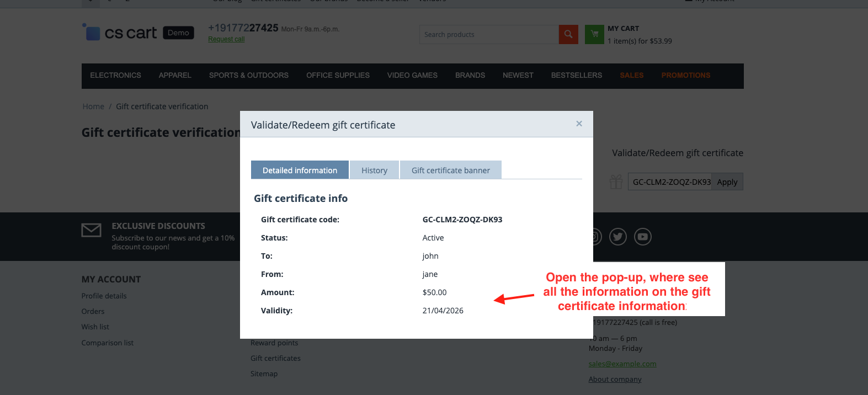Click the envelope icon by Exclusive Discounts
The width and height of the screenshot is (868, 395).
(92, 230)
